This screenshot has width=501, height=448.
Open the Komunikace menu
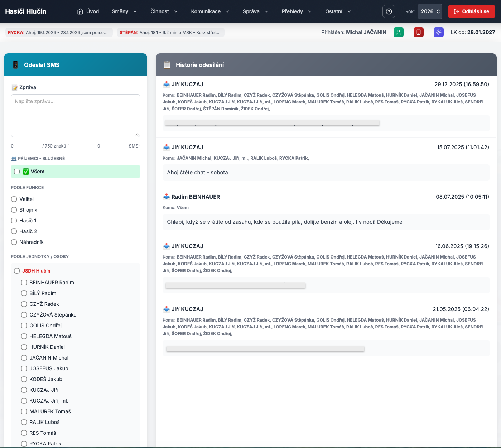coord(210,11)
